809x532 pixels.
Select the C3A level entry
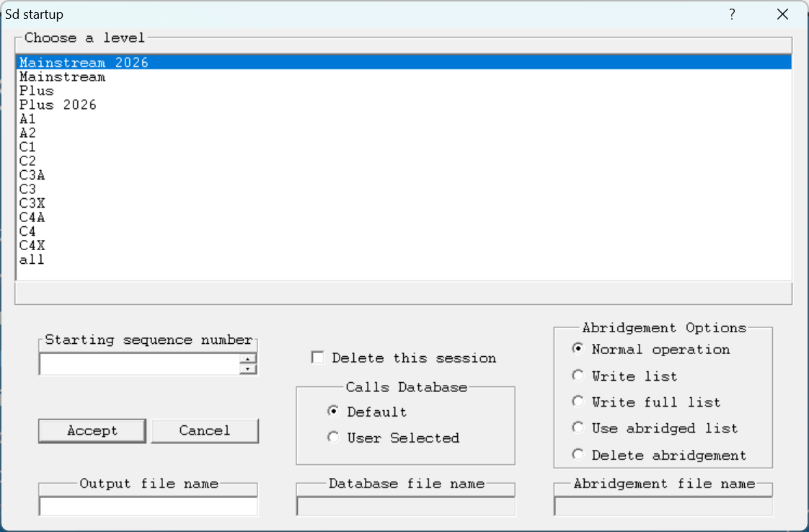(x=32, y=175)
